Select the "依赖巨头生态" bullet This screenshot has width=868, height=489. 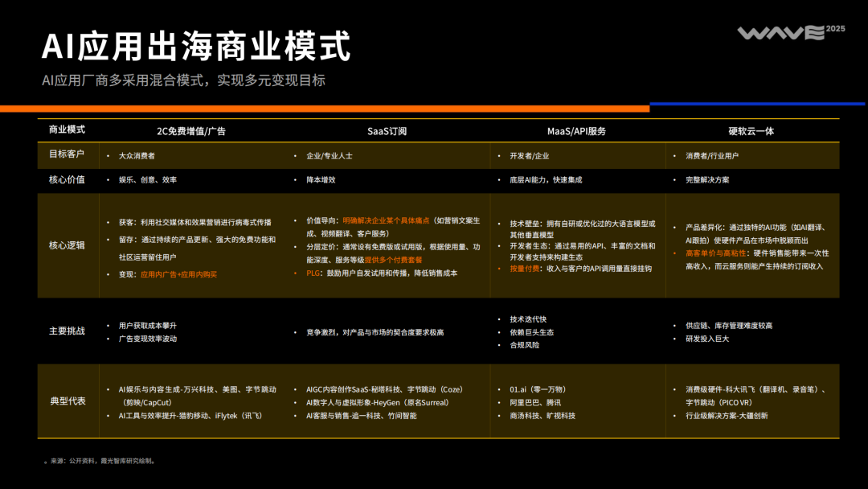click(x=531, y=332)
